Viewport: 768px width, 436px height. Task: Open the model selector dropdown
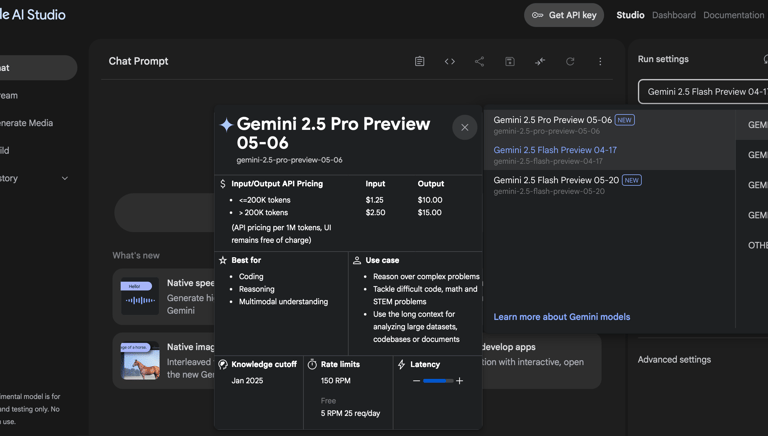[x=703, y=92]
